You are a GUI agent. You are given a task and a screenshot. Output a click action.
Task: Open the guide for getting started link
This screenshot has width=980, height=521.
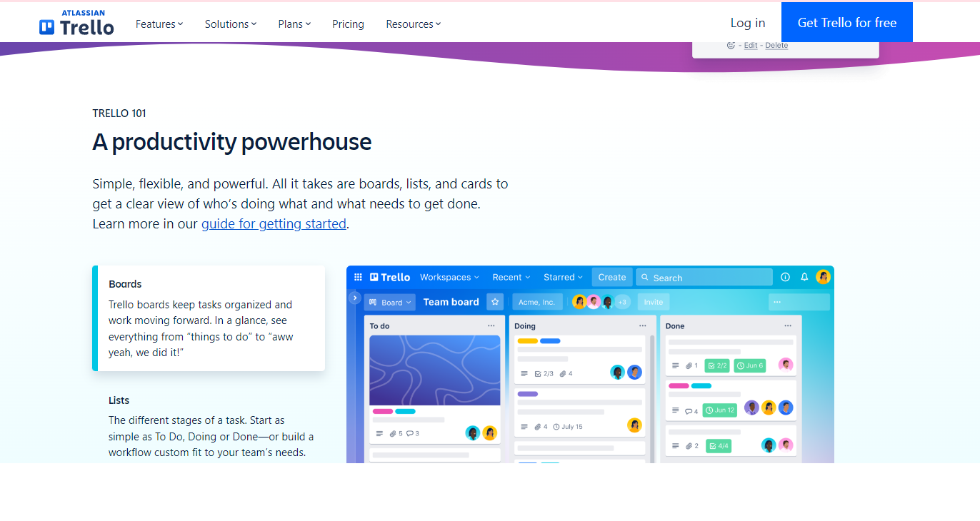(x=274, y=223)
